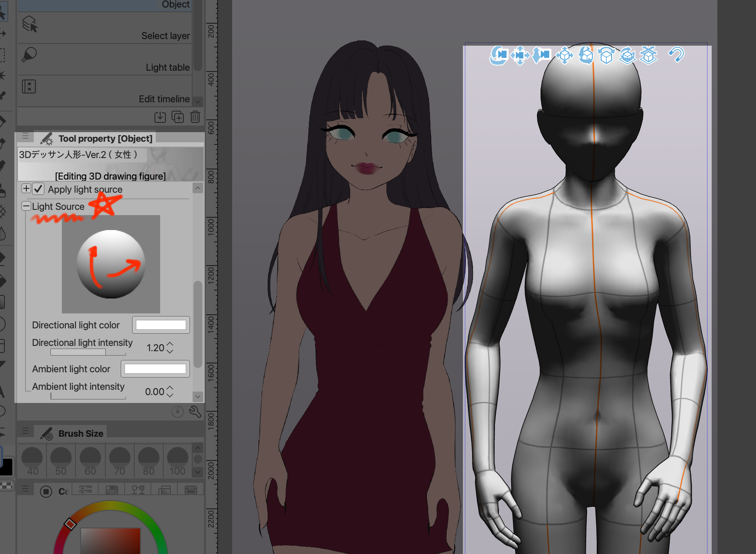Choose brush size 80 preset
756x554 pixels.
[149, 461]
